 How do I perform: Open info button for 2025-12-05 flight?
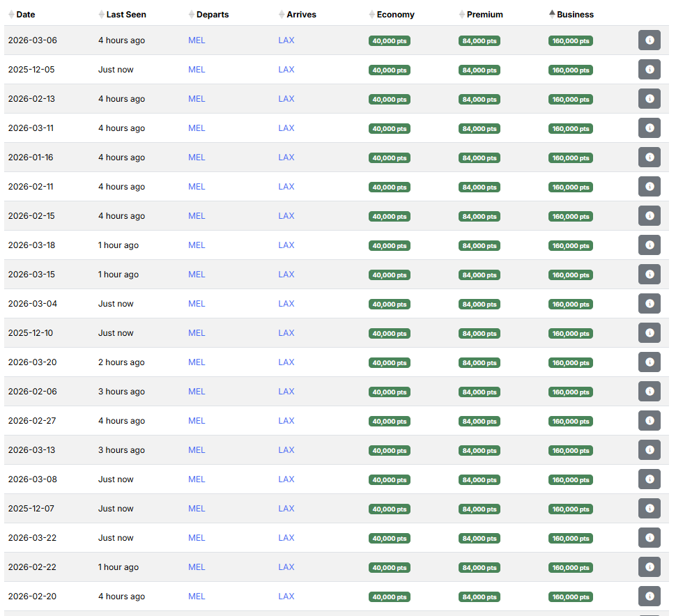click(649, 70)
